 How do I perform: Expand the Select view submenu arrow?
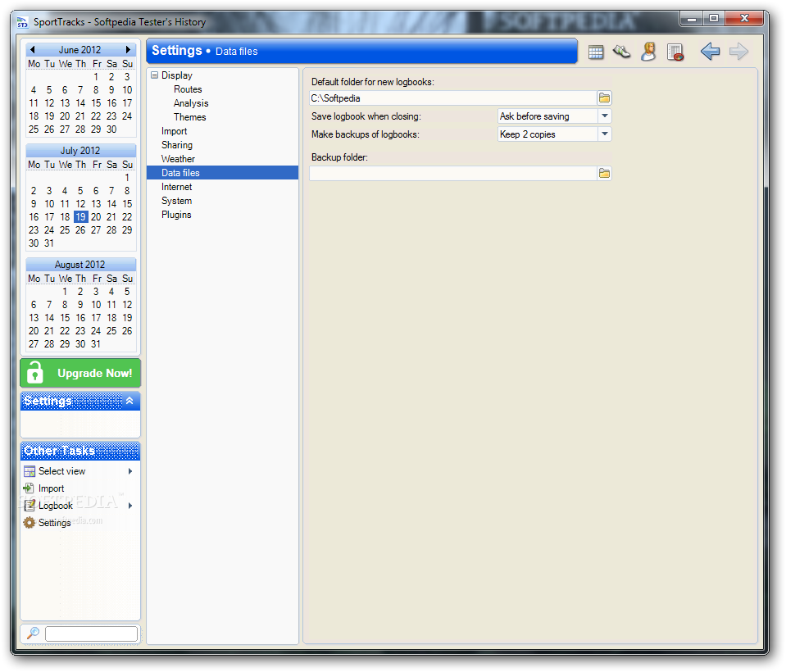pyautogui.click(x=130, y=471)
